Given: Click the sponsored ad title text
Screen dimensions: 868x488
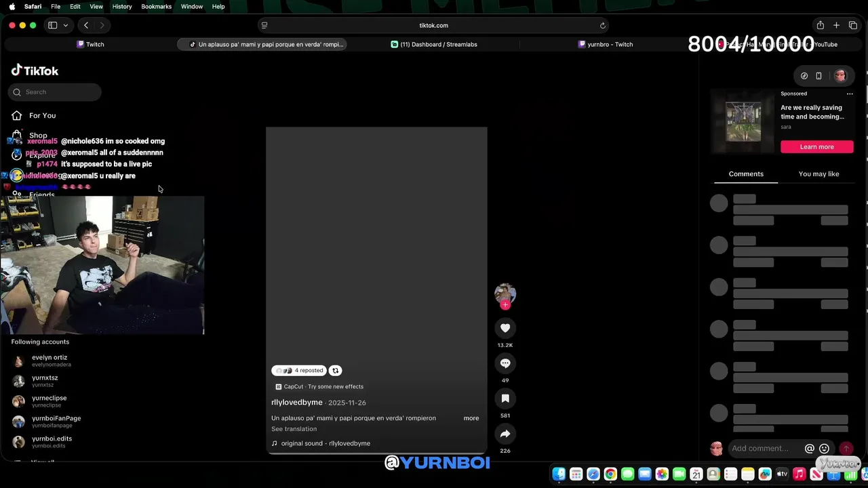Looking at the screenshot, I should 812,112.
